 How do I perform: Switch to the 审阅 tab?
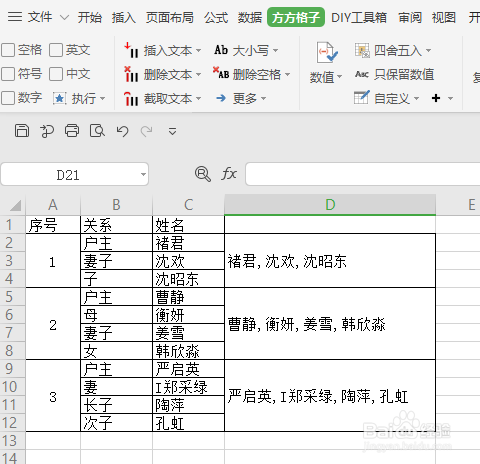[x=410, y=17]
